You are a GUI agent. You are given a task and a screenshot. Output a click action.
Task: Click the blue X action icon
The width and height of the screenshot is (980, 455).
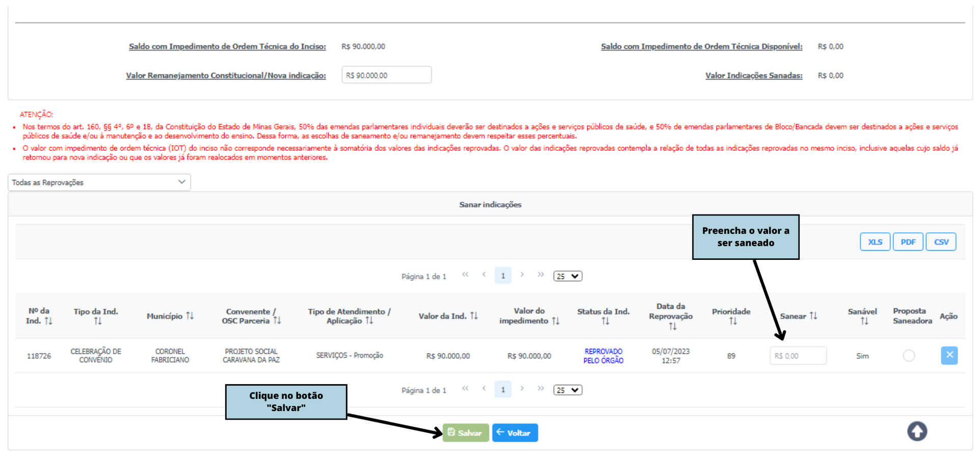click(x=949, y=355)
